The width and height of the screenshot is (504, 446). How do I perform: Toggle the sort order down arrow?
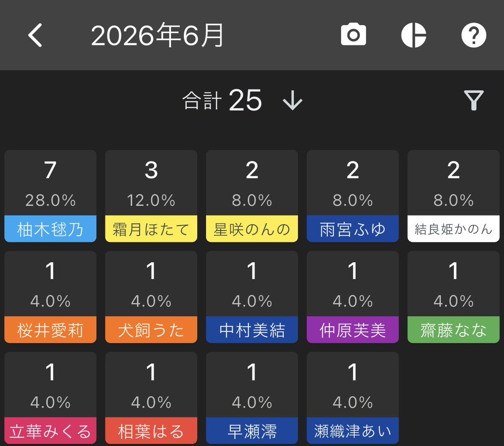pyautogui.click(x=293, y=100)
